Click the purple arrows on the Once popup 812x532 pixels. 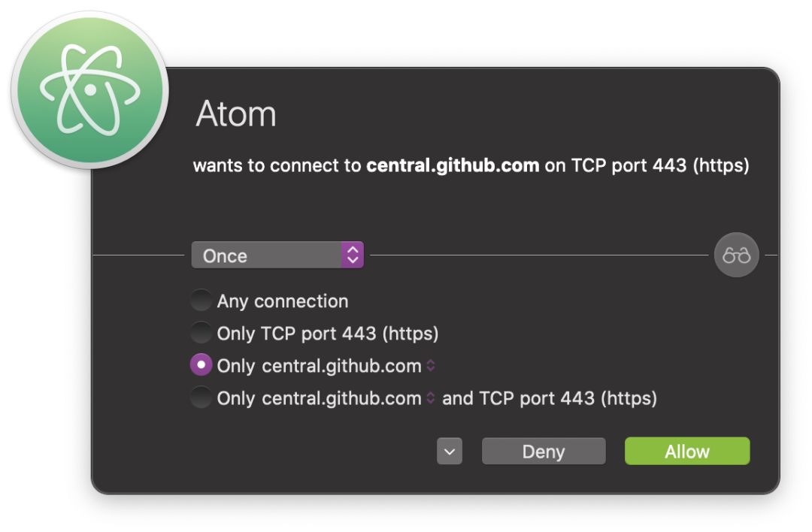click(x=352, y=255)
